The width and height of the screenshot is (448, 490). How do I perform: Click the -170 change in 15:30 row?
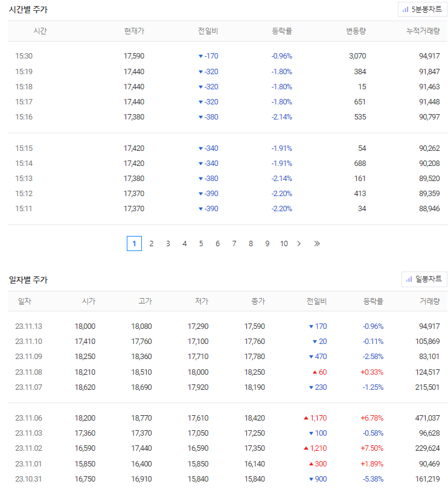208,56
